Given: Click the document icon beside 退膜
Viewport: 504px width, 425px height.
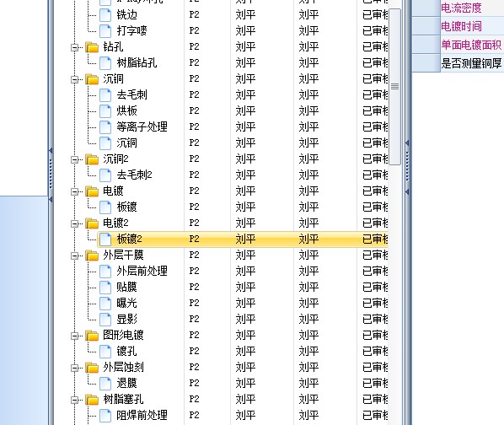Looking at the screenshot, I should pyautogui.click(x=105, y=383).
